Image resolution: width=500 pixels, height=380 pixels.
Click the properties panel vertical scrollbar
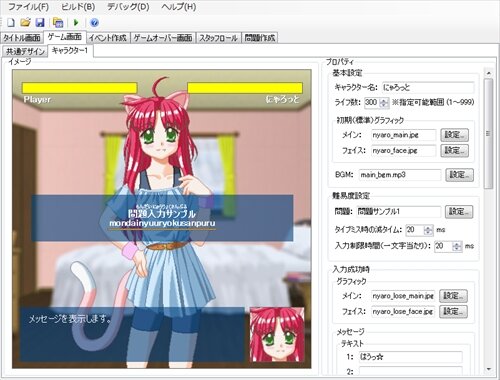[489, 133]
